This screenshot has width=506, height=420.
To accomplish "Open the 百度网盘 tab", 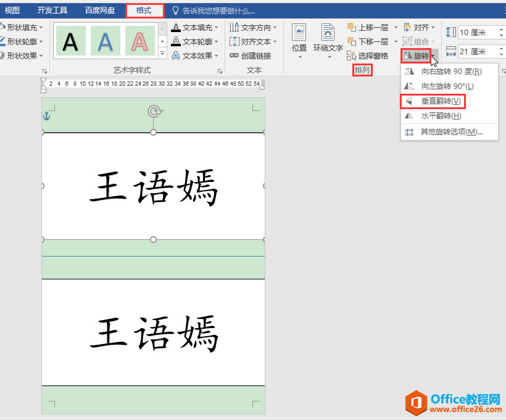I will [100, 10].
